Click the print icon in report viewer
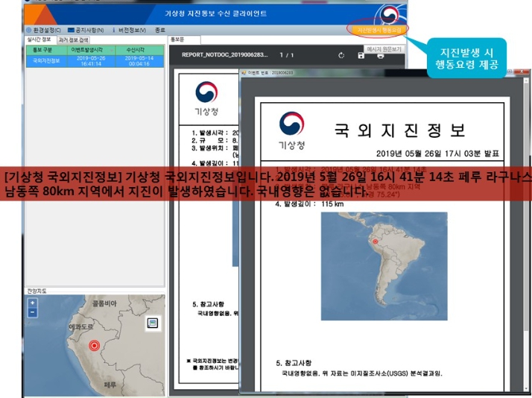This screenshot has height=398, width=532. [x=381, y=55]
